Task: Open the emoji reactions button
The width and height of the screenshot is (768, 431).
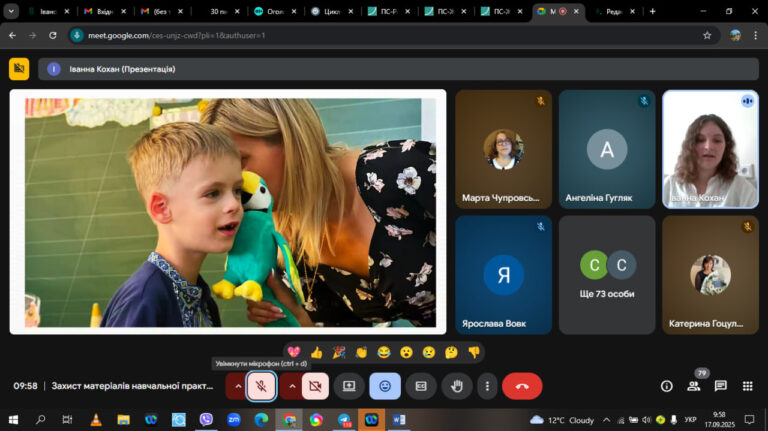Action: point(385,386)
